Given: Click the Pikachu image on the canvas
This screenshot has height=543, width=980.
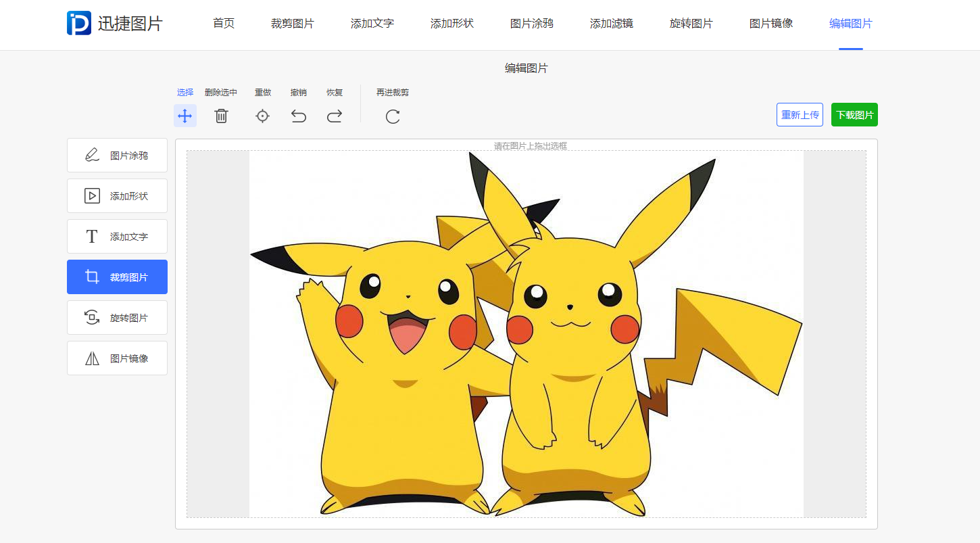Looking at the screenshot, I should coord(526,334).
